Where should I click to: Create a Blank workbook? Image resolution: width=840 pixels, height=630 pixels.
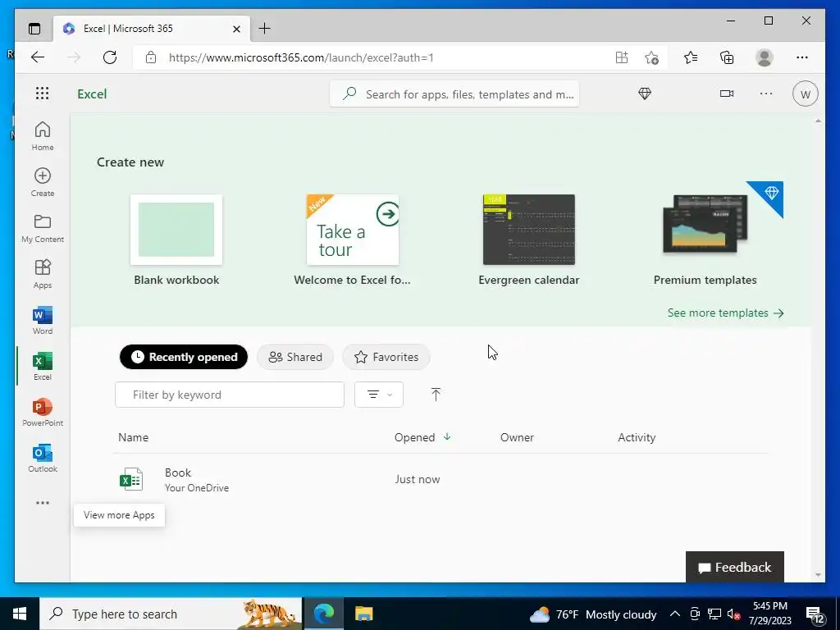coord(176,240)
